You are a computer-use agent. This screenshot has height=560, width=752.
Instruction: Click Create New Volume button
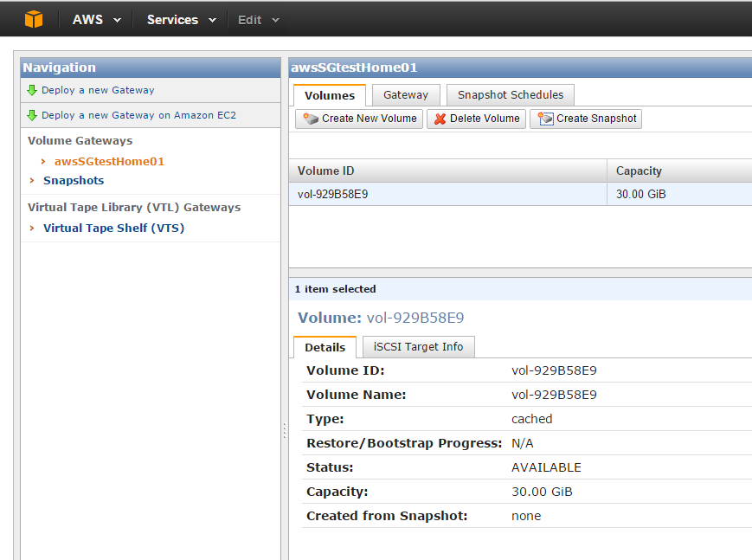coord(359,119)
